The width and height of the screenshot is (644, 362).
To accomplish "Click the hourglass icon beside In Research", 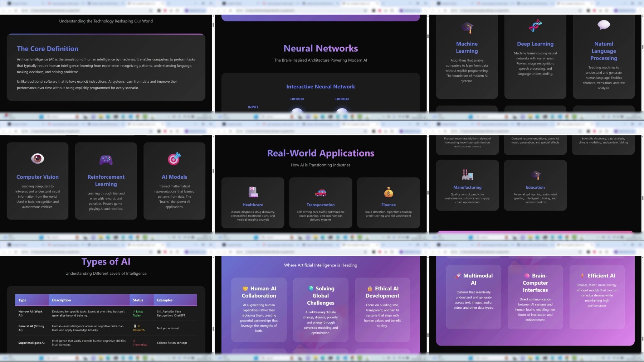I will pos(135,326).
